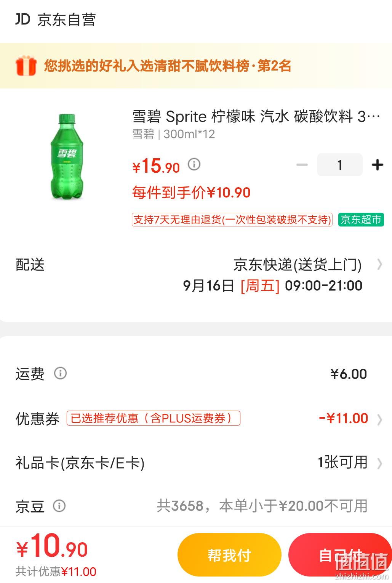This screenshot has height=583, width=392.
Task: Open price info icon next to ¥15.90
Action: [194, 164]
